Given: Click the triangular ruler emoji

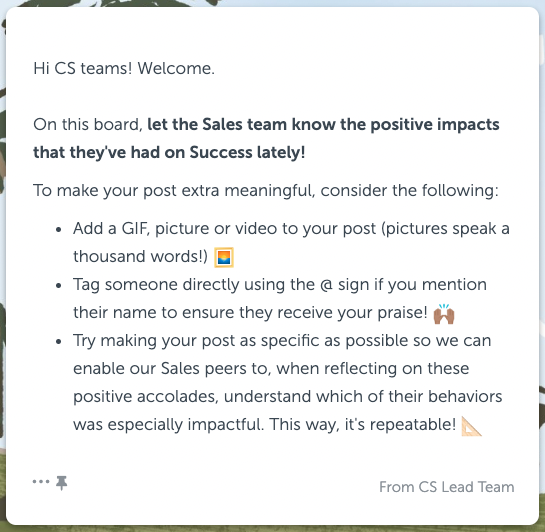Looking at the screenshot, I should 471,426.
